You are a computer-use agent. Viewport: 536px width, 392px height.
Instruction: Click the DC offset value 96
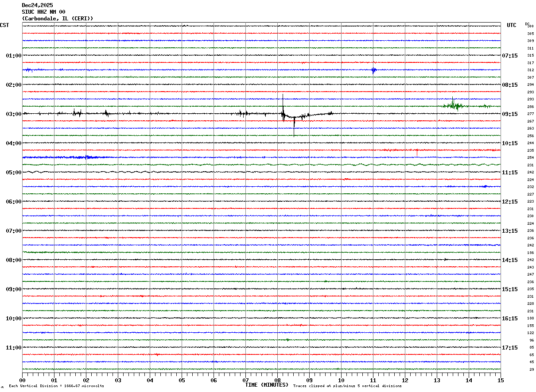pyautogui.click(x=532, y=340)
